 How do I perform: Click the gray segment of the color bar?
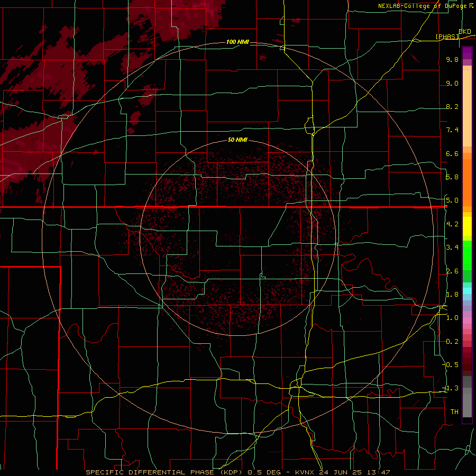pyautogui.click(x=467, y=397)
